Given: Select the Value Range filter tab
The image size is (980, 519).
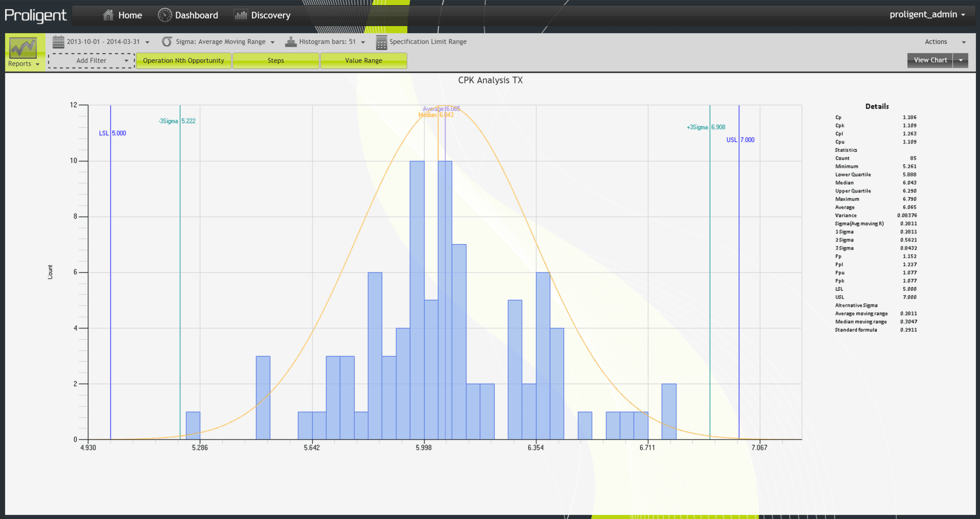Looking at the screenshot, I should coord(363,61).
